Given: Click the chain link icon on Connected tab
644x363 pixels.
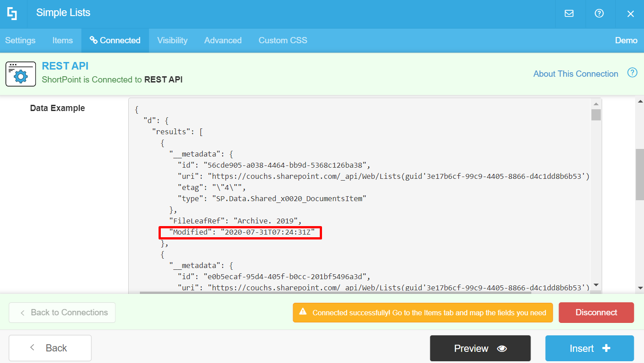Looking at the screenshot, I should (x=94, y=40).
